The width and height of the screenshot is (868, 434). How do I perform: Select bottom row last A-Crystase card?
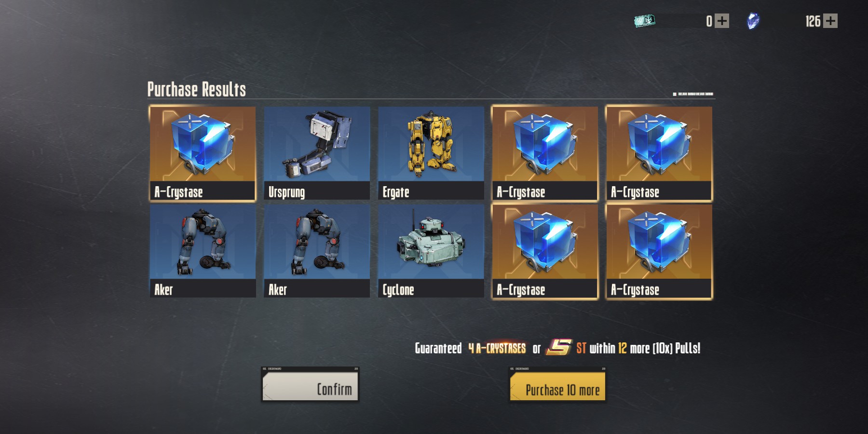click(x=659, y=251)
